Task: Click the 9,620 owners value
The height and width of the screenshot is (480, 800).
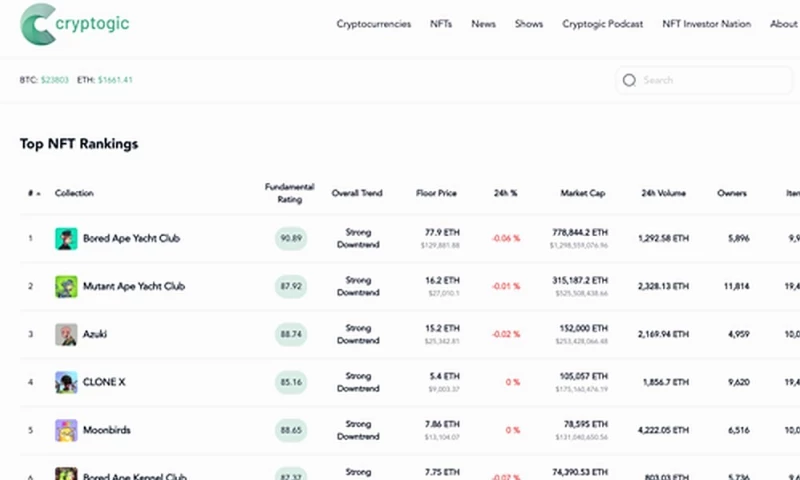Action: point(739,382)
